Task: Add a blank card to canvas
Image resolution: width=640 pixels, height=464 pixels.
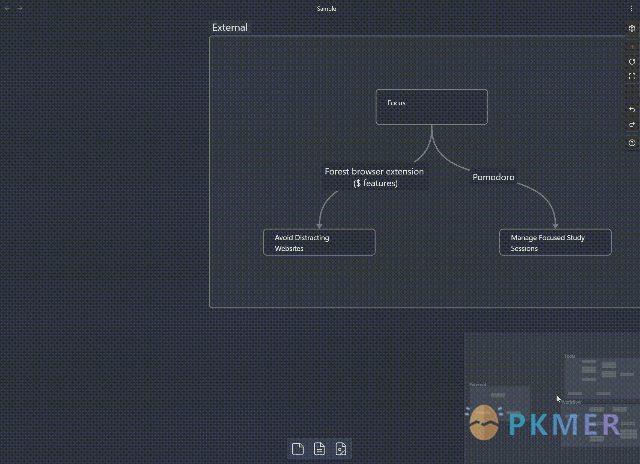Action: click(x=298, y=449)
